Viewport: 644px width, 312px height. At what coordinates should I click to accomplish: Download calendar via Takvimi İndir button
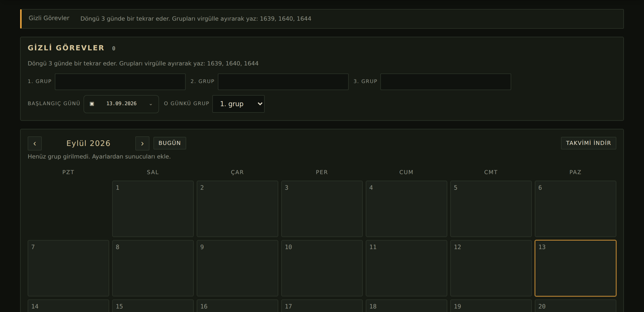[x=588, y=143]
